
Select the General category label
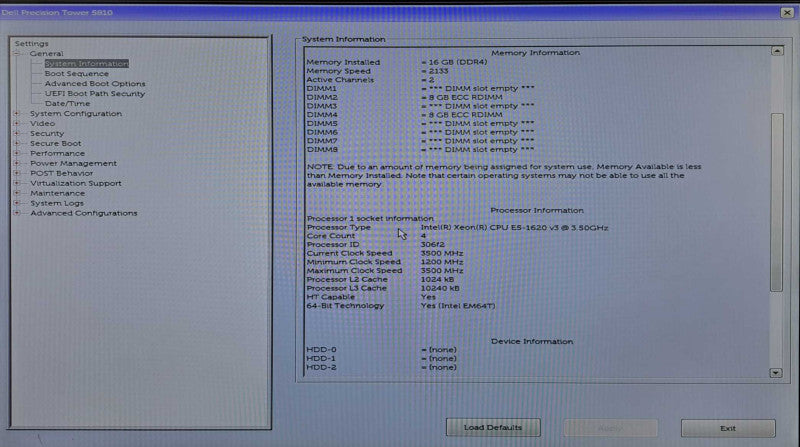[46, 54]
